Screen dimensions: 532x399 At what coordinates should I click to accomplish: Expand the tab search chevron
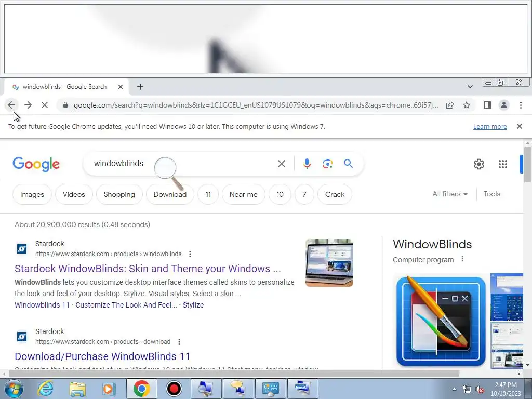point(470,87)
